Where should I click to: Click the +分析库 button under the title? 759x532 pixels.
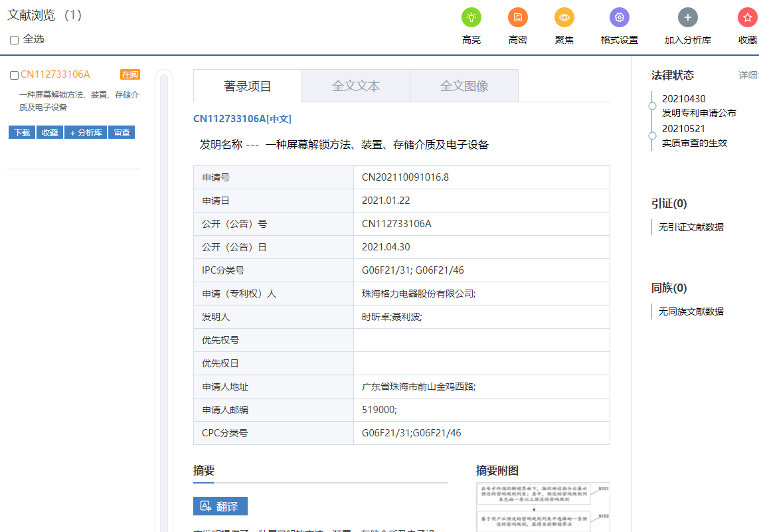85,132
